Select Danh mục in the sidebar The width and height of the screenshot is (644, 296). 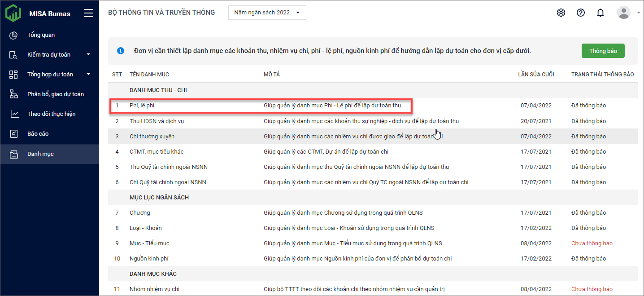(x=40, y=154)
